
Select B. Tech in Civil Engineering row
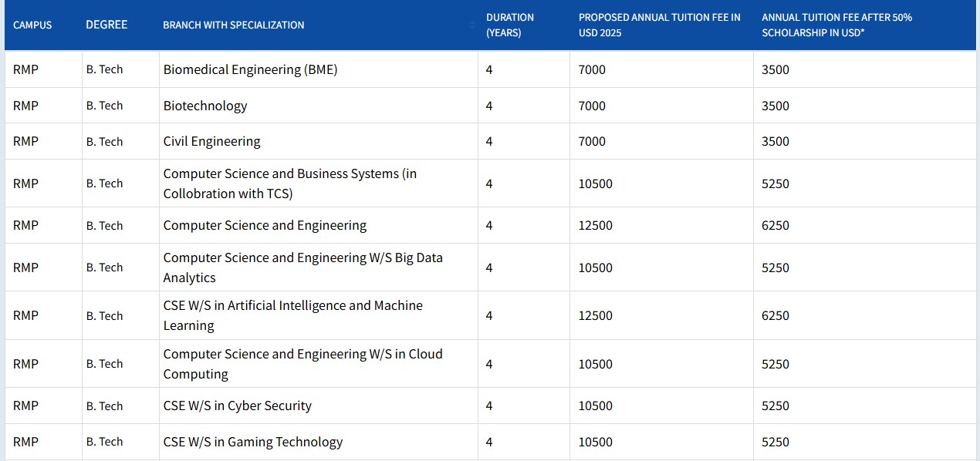click(104, 141)
